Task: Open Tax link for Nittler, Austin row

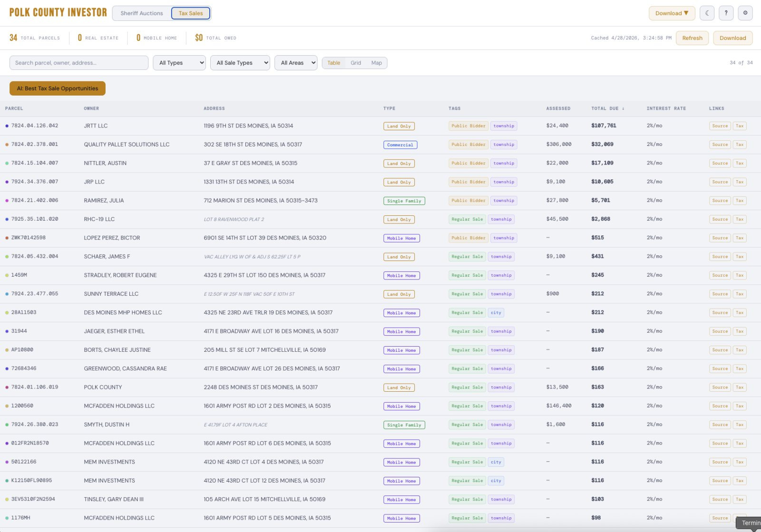Action: [740, 163]
